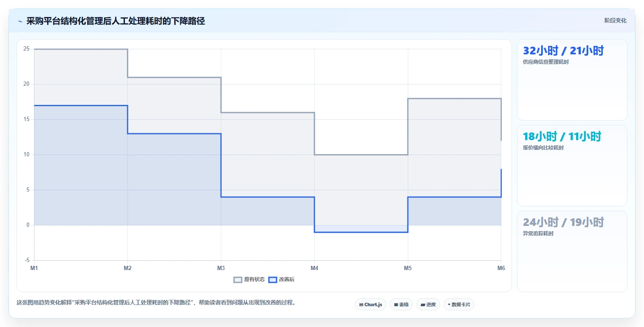Viewport: 644px width, 327px height.
Task: Click the Chart.js tag button
Action: 370,304
